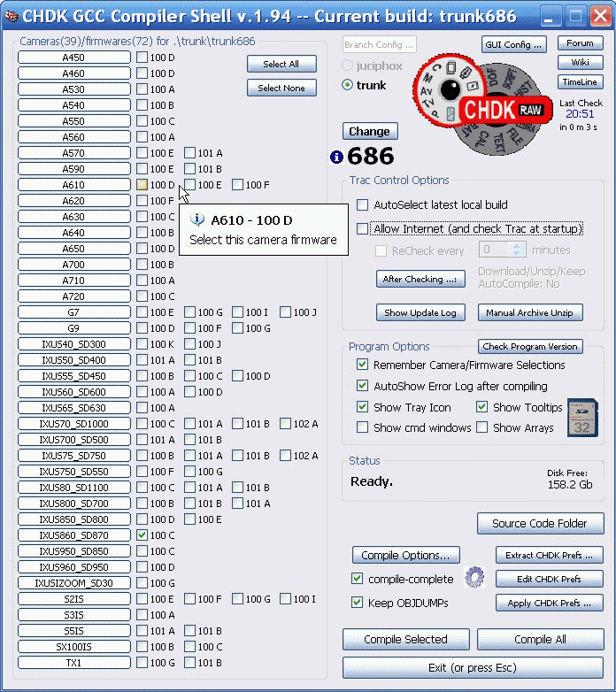
Task: Click the Ready. status text
Action: point(372,481)
